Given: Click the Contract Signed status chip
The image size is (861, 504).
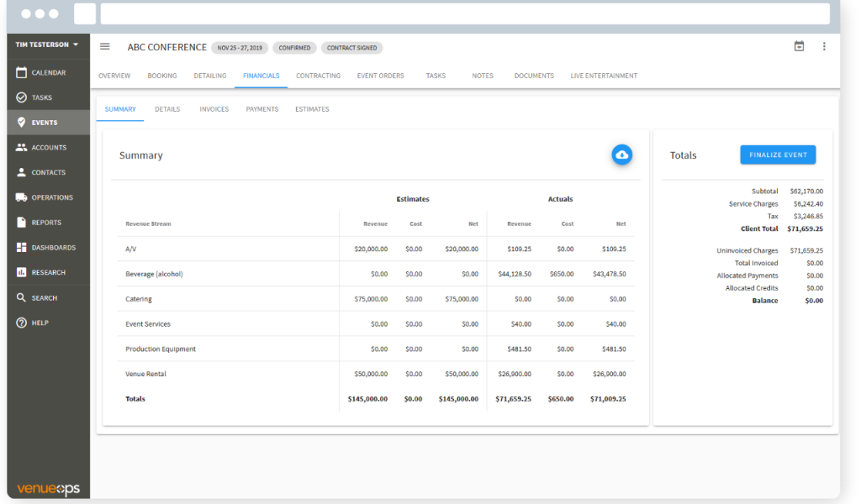Looking at the screenshot, I should pyautogui.click(x=351, y=48).
